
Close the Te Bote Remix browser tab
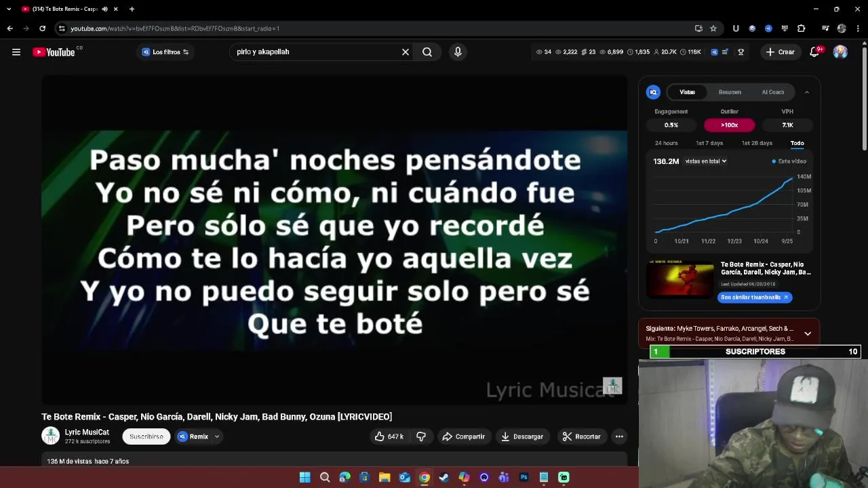tap(115, 9)
